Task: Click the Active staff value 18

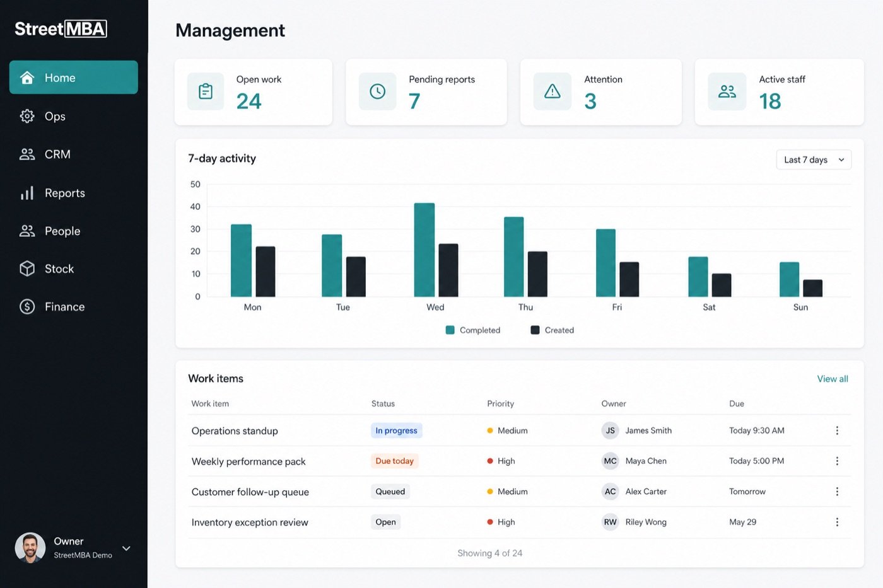Action: (x=770, y=101)
